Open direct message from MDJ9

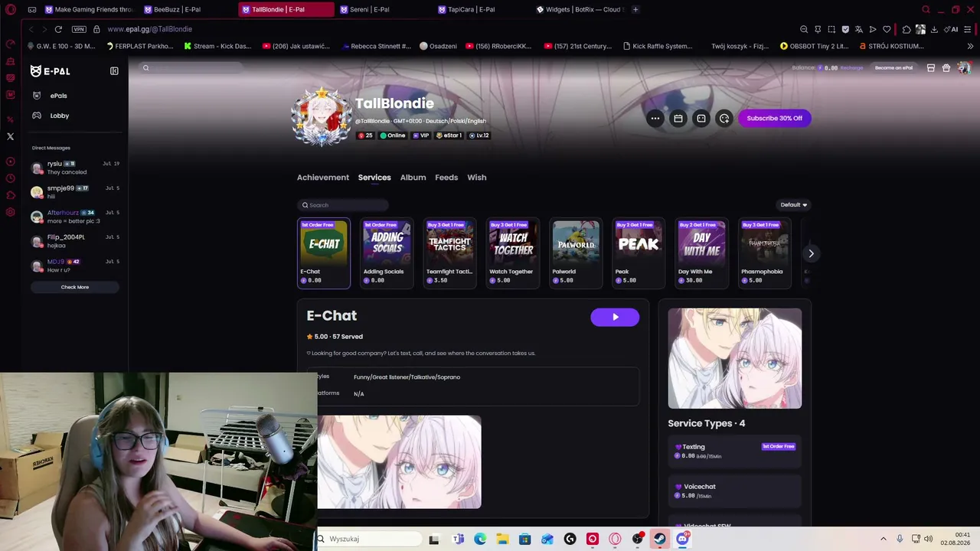(x=75, y=266)
